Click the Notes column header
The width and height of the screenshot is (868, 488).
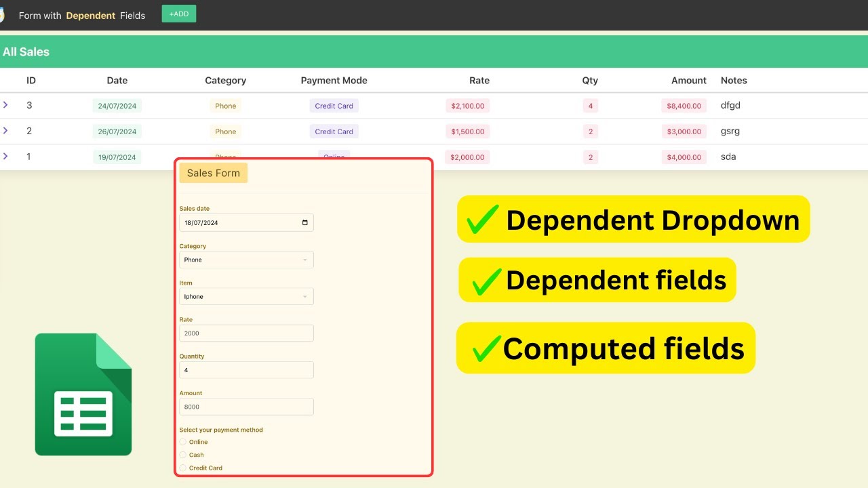pos(734,80)
